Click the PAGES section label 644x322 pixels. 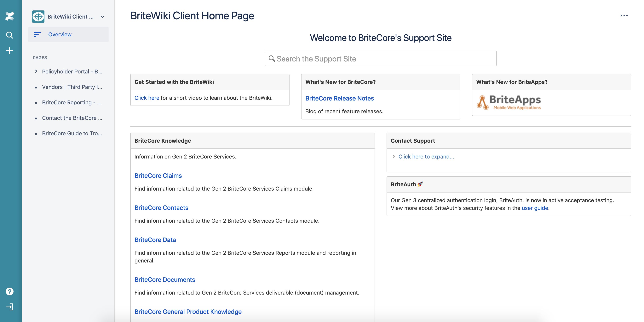[x=40, y=58]
